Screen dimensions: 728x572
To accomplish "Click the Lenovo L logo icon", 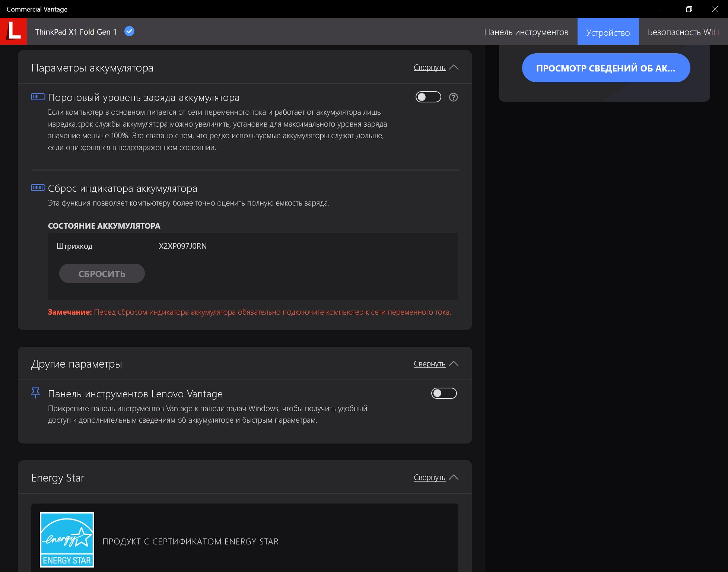I will click(13, 31).
